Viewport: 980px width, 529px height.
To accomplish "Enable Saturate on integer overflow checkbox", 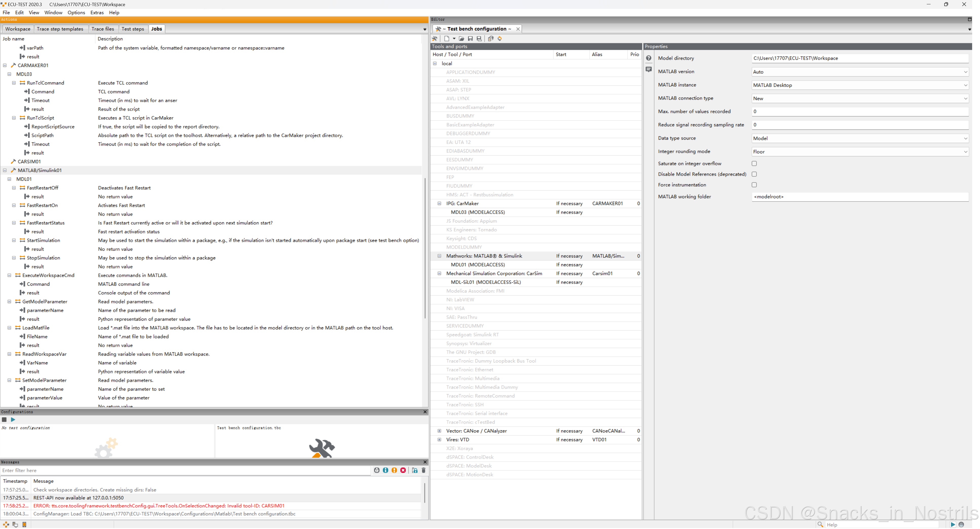I will [754, 163].
